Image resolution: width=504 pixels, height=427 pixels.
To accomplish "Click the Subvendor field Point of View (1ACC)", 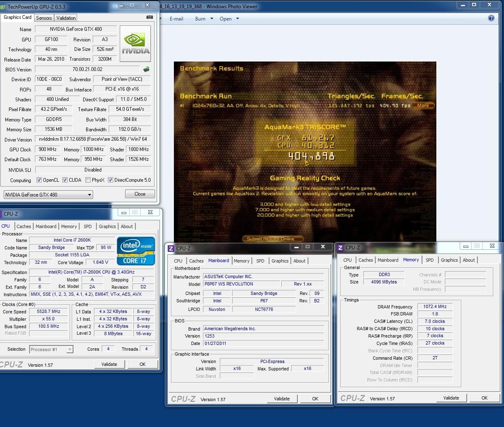I will (x=122, y=79).
